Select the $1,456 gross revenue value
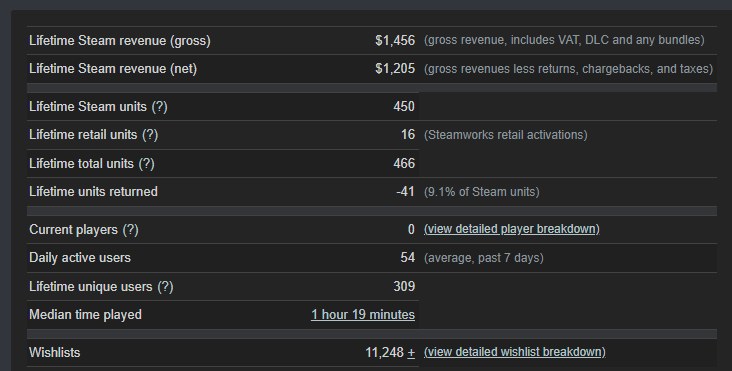Image resolution: width=732 pixels, height=371 pixels. [x=395, y=41]
